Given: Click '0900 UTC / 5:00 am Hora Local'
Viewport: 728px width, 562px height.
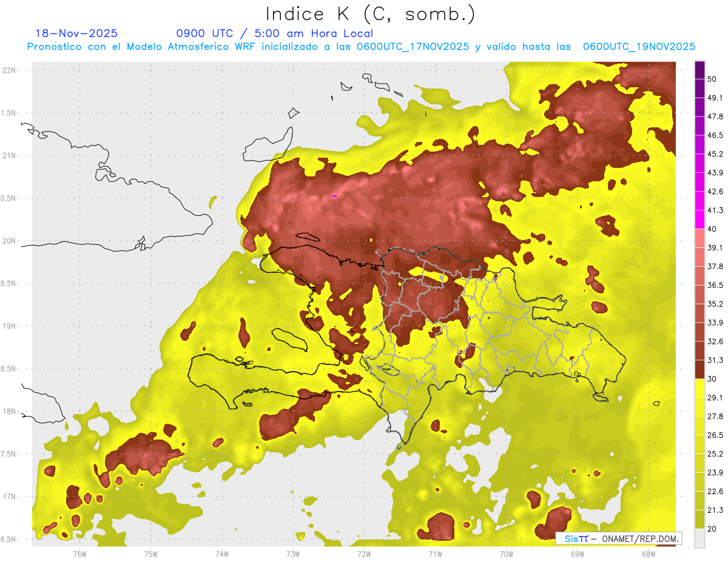Looking at the screenshot, I should click(x=274, y=33).
